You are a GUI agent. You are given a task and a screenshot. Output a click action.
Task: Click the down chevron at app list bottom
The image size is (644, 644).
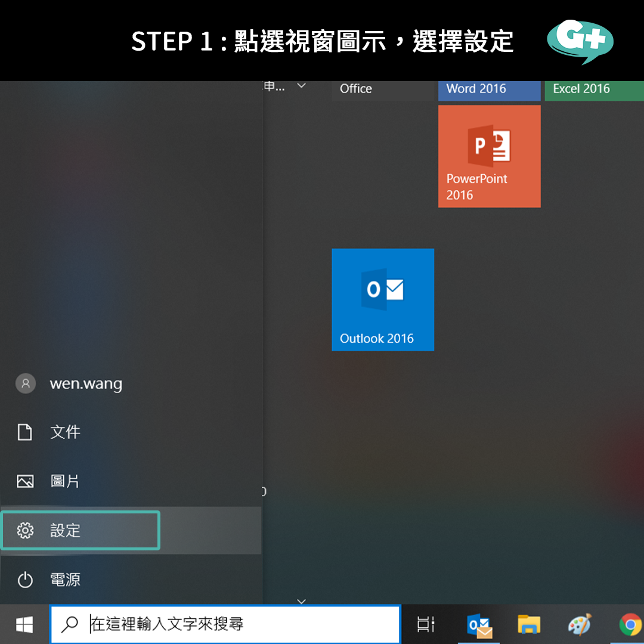(x=302, y=601)
